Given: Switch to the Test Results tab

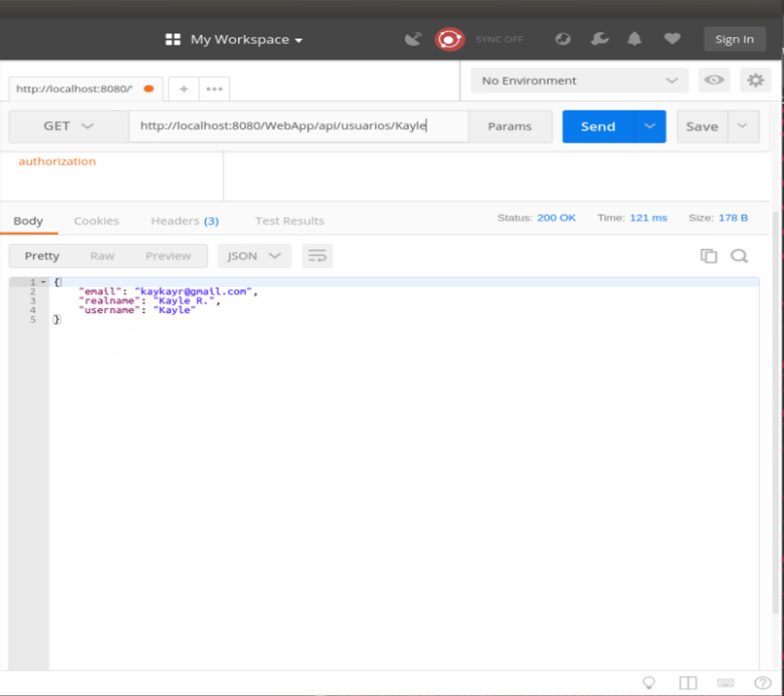Looking at the screenshot, I should (290, 221).
